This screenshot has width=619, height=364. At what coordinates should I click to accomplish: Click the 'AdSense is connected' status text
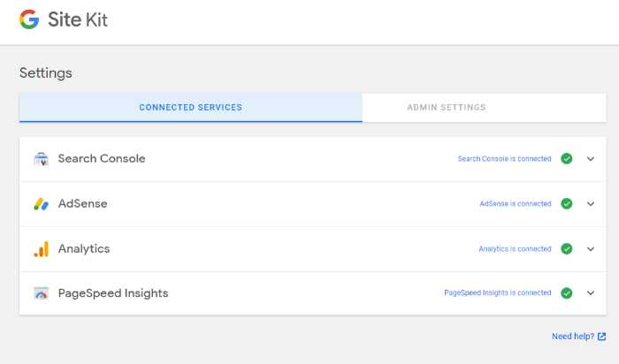516,204
